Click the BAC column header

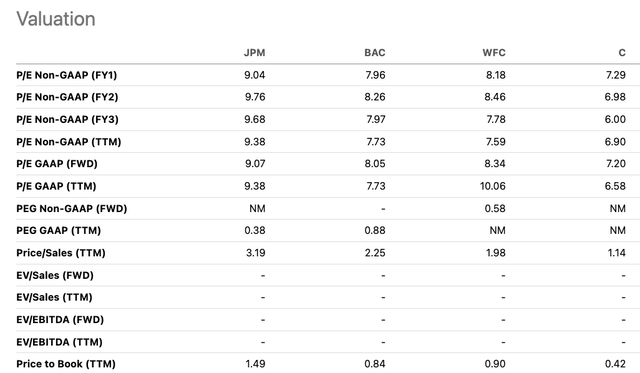[x=375, y=53]
